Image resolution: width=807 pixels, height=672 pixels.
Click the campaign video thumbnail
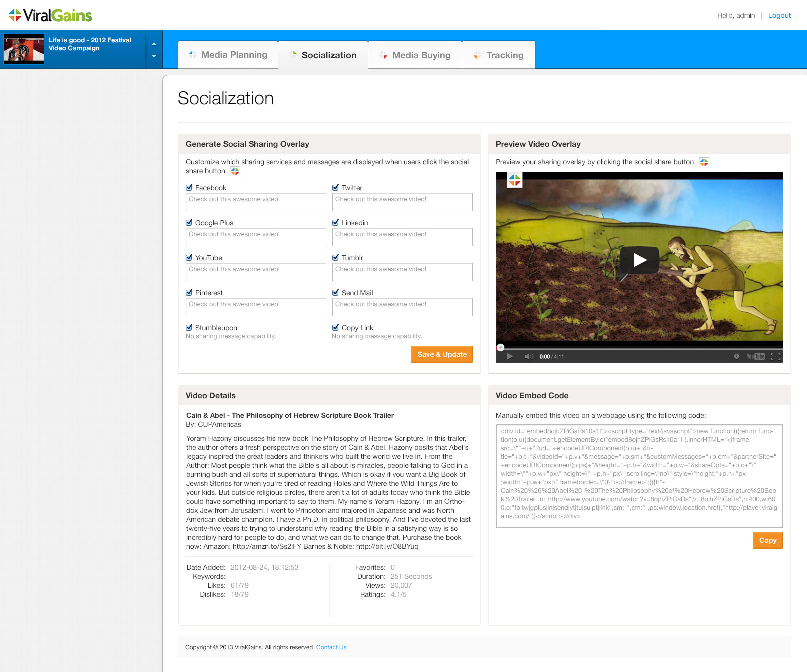point(24,49)
